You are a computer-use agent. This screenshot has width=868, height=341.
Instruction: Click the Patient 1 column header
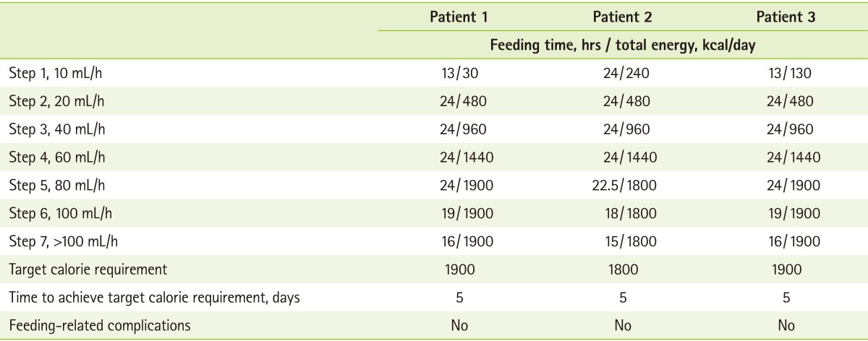point(459,18)
